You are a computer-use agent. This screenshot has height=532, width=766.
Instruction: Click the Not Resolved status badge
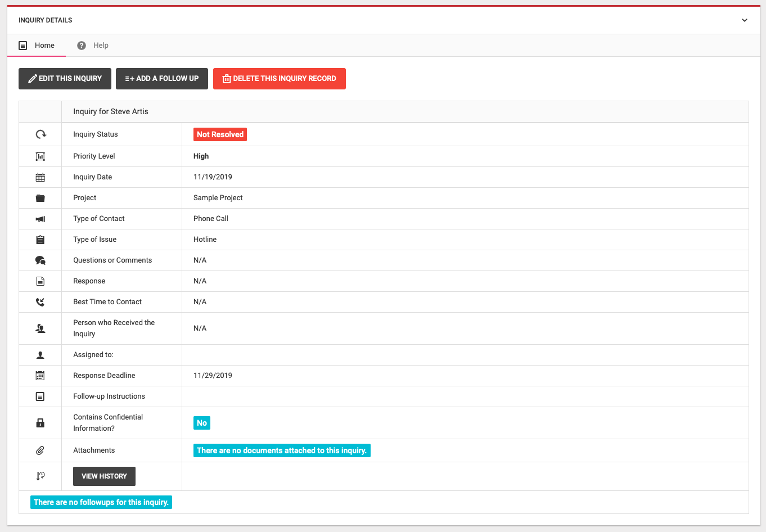[x=220, y=134]
